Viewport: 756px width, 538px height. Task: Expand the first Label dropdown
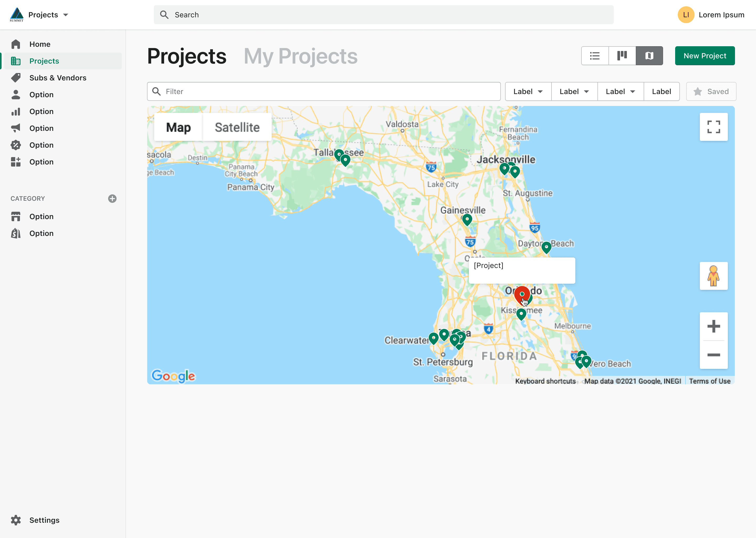tap(528, 91)
